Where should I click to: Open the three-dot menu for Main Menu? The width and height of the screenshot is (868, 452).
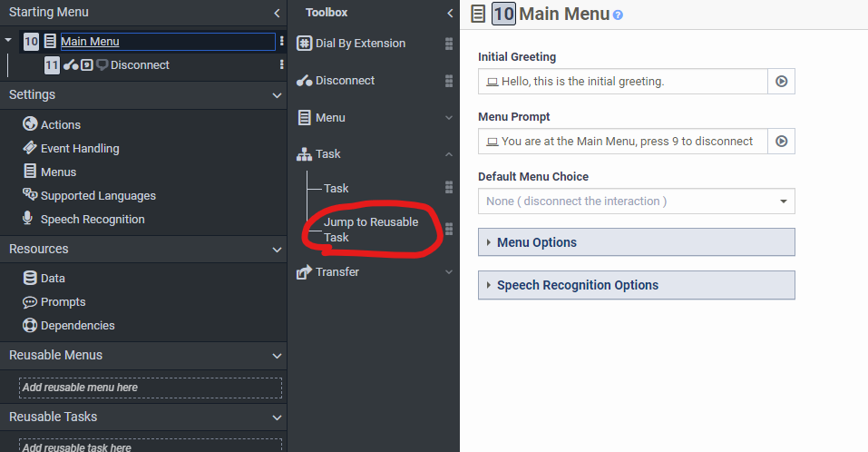281,42
